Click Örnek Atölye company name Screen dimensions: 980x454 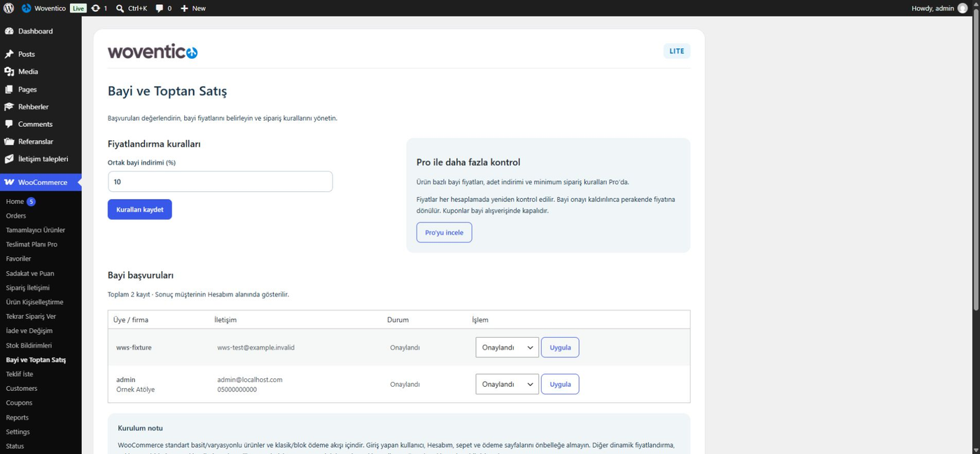(x=136, y=390)
